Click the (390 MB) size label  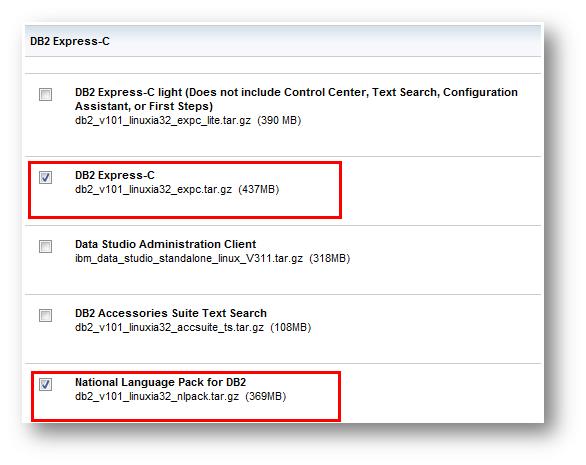click(x=279, y=121)
